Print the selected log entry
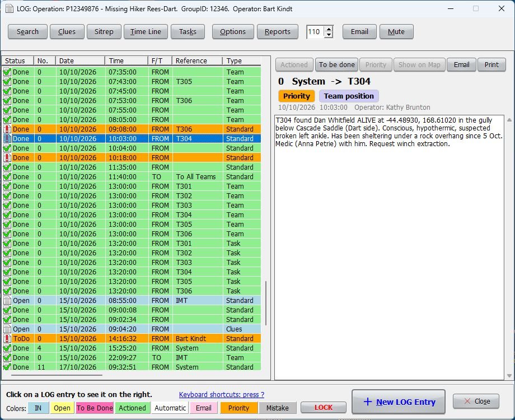 pos(491,65)
